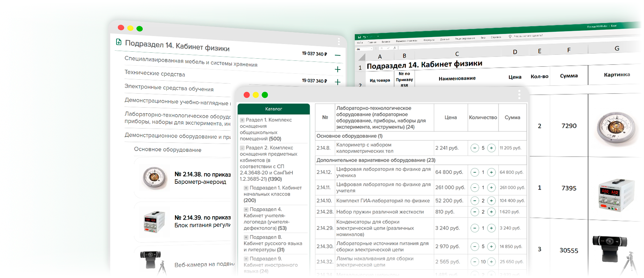644x278 pixels.
Task: Expand Подраздел 8 Кабинет русского языка
Action: coord(246,237)
